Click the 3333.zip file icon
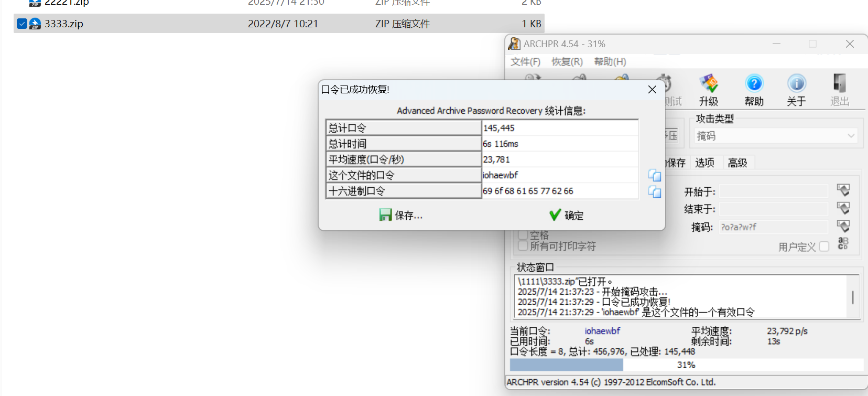The width and height of the screenshot is (868, 396). coord(35,24)
